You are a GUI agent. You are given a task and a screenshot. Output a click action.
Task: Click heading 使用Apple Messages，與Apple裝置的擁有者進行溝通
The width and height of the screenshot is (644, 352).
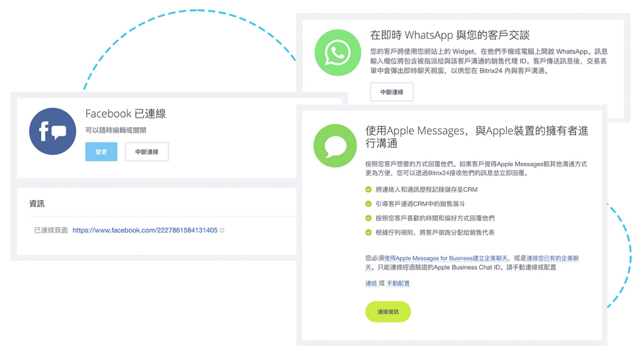[477, 137]
